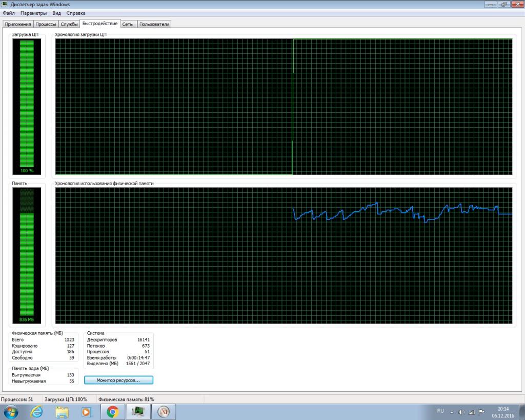The height and width of the screenshot is (420, 525).
Task: Launch Internet Explorer from taskbar
Action: [36, 412]
